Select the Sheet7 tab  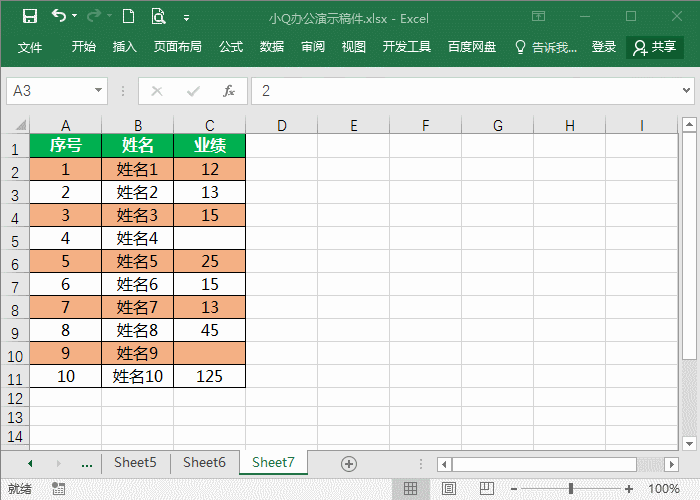pyautogui.click(x=273, y=462)
